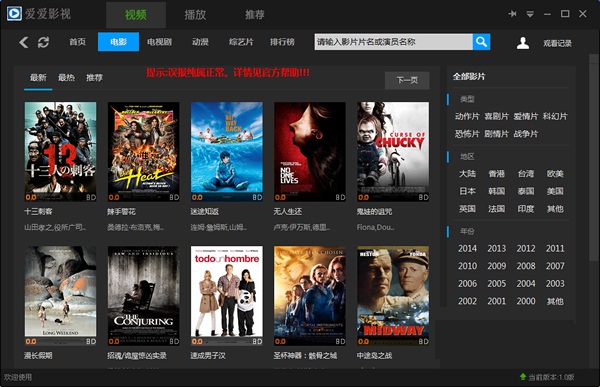Image resolution: width=600 pixels, height=387 pixels.
Task: Filter region by 欧美
Action: click(555, 174)
